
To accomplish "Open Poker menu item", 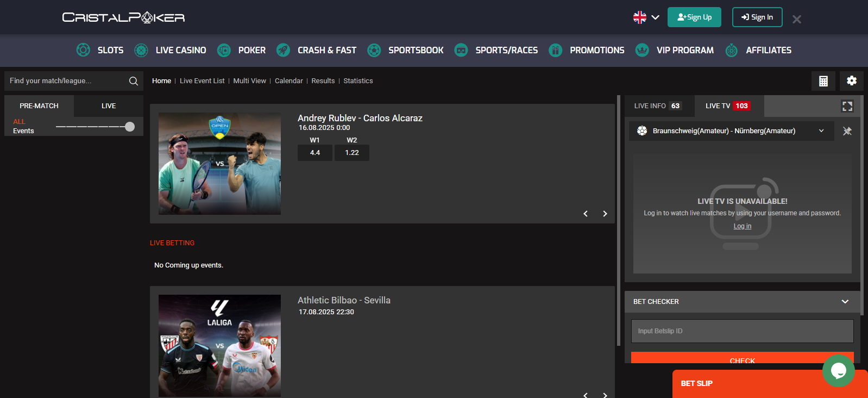I will [252, 50].
